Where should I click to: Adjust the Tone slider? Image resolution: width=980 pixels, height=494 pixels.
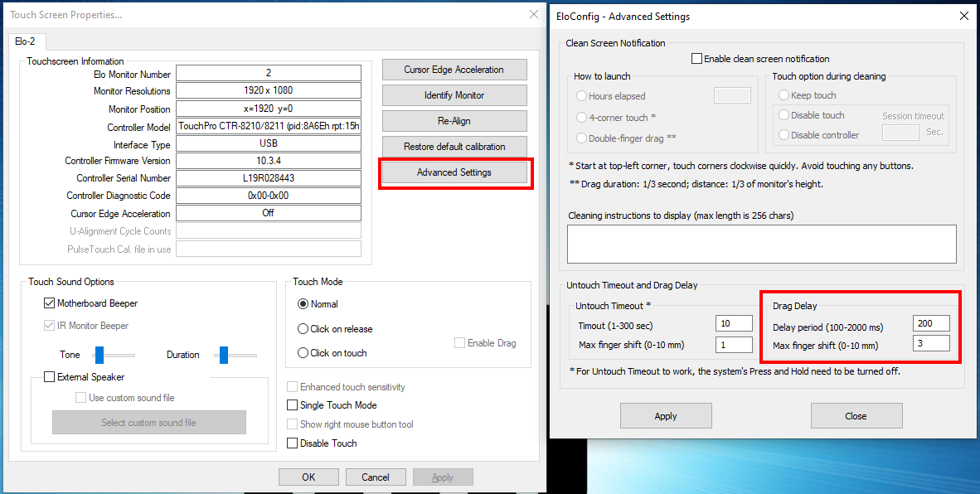point(99,355)
